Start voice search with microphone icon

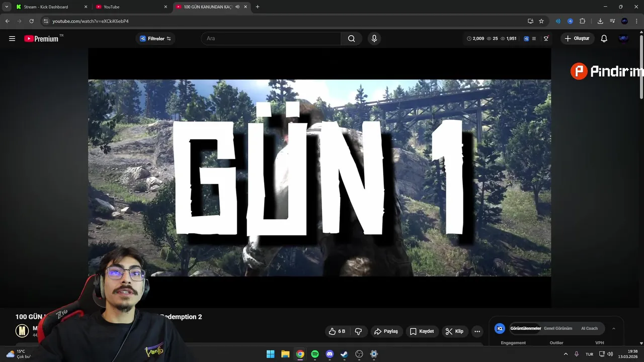[x=374, y=39]
